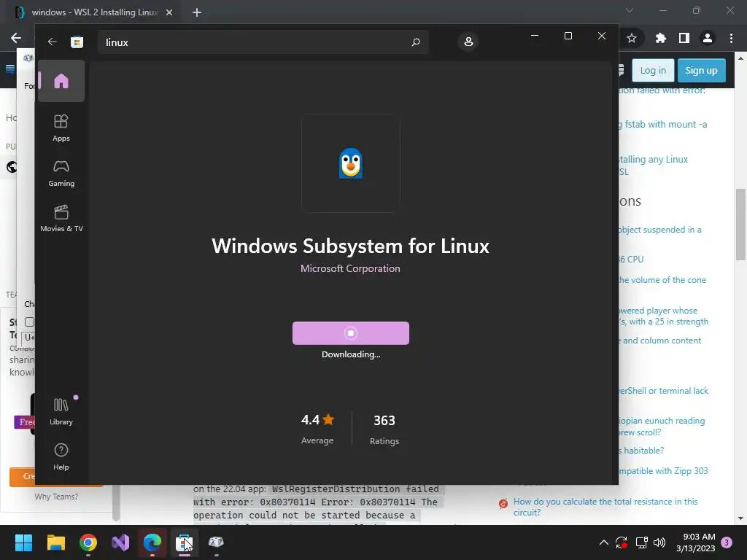Open 'volume of the cone' link
This screenshot has width=747, height=560.
(662, 280)
